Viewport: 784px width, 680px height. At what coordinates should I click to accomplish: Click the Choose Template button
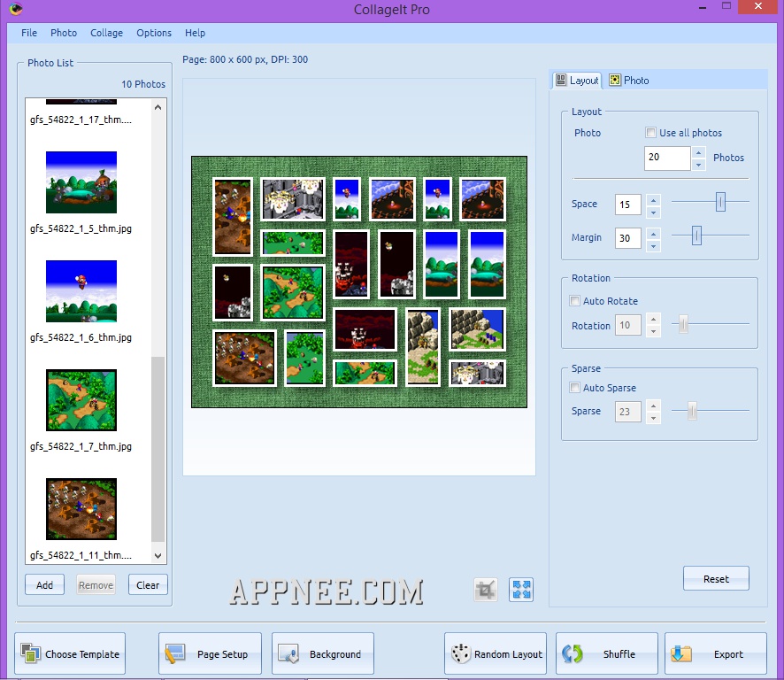click(70, 653)
